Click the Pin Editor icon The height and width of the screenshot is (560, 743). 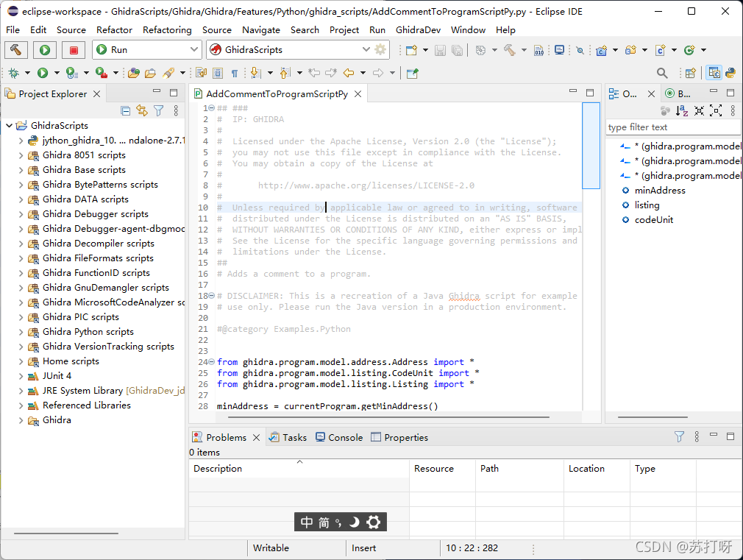(x=413, y=73)
